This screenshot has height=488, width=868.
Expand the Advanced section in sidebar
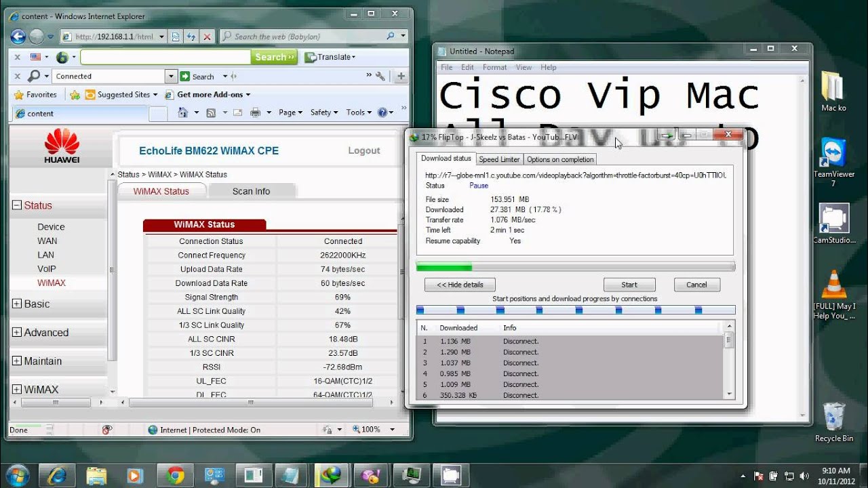[x=17, y=332]
